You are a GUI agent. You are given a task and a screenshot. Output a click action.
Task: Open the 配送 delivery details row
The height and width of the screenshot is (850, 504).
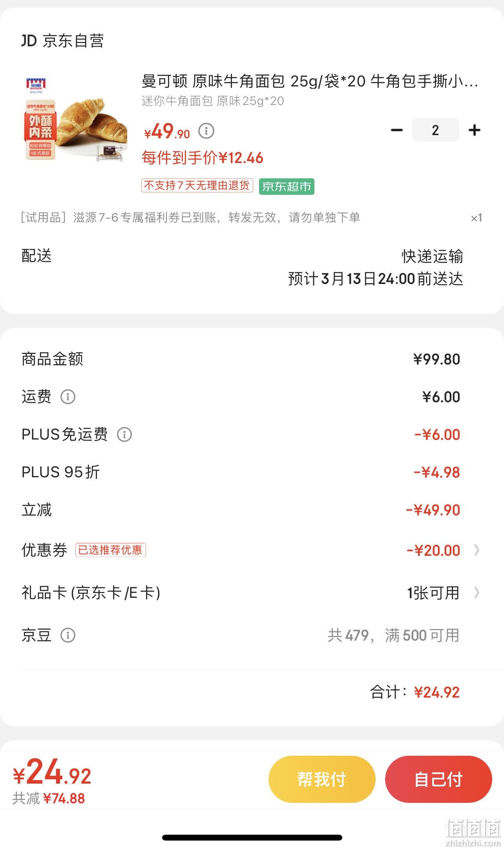(251, 267)
